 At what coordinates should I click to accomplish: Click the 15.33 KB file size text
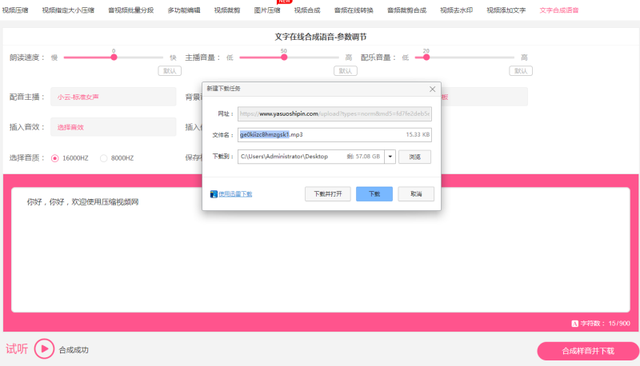coord(418,135)
